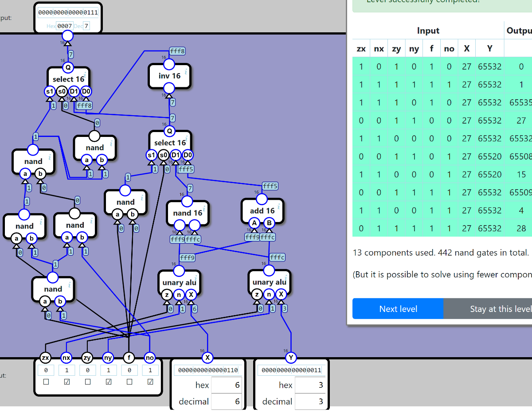Uncheck the no input checkbox
532x413 pixels.
[150, 382]
